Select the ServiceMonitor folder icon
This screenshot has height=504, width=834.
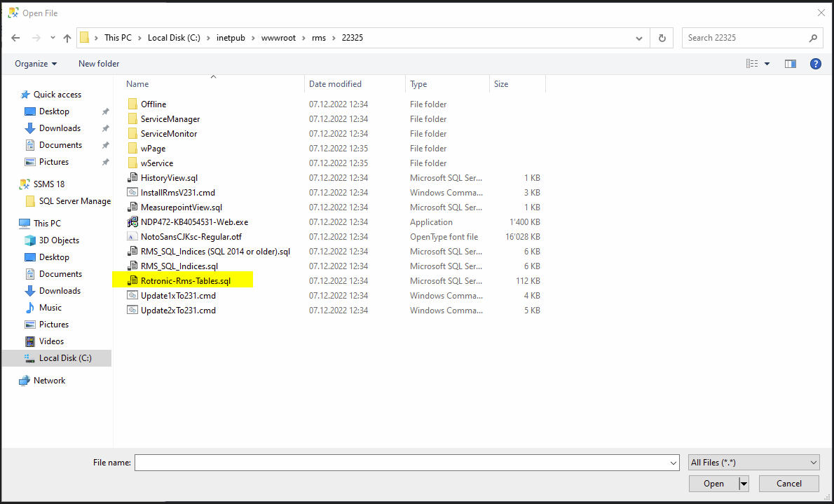[x=132, y=134]
